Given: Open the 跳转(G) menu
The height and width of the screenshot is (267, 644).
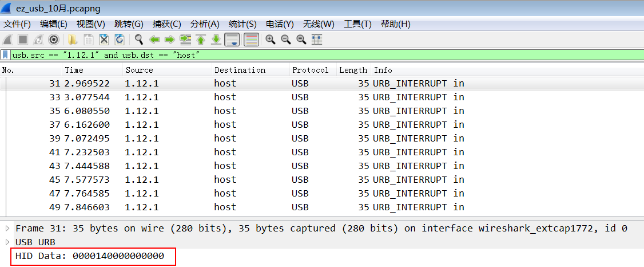Looking at the screenshot, I should [x=129, y=24].
